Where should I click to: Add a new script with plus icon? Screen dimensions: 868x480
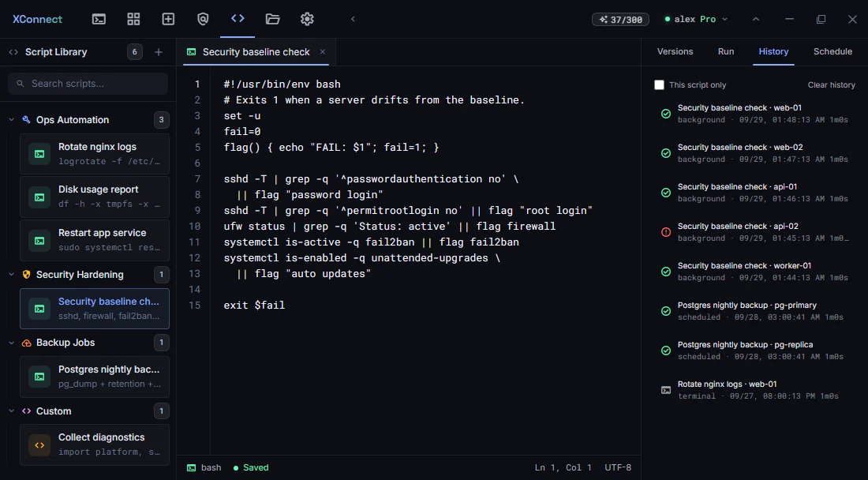(x=159, y=52)
